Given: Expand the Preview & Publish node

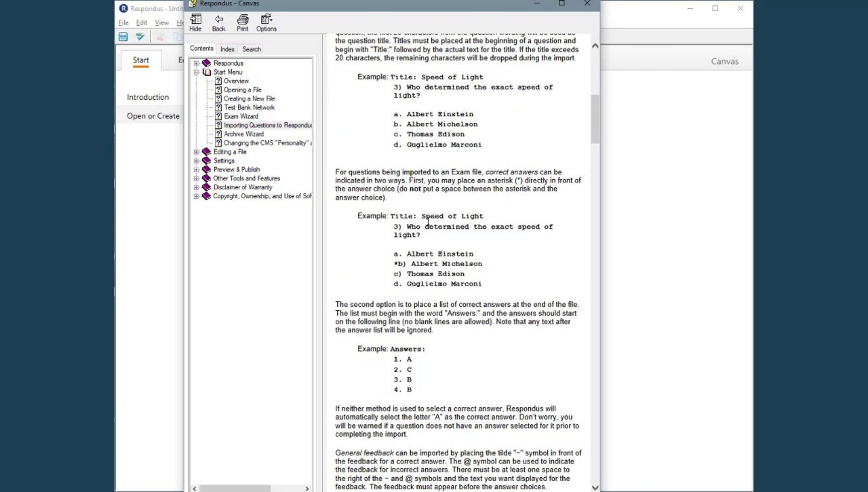Looking at the screenshot, I should pyautogui.click(x=197, y=170).
